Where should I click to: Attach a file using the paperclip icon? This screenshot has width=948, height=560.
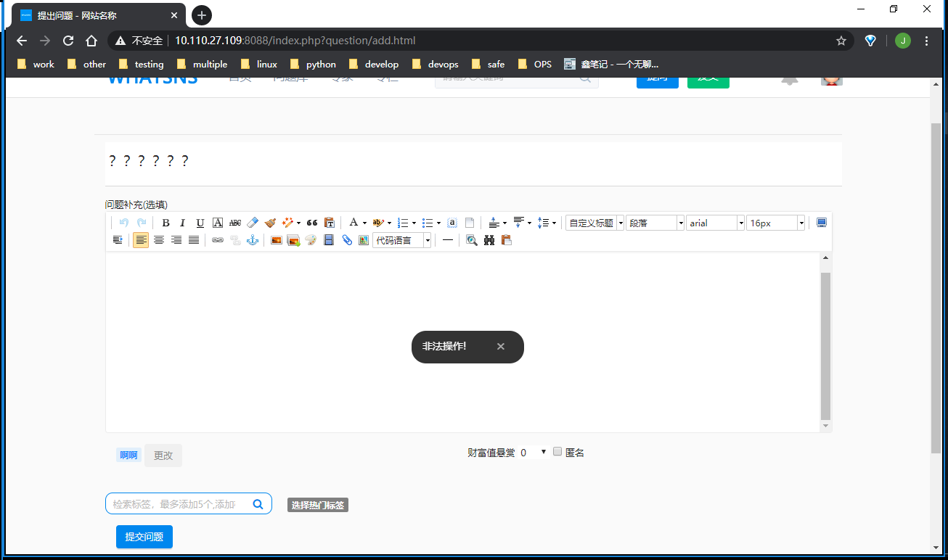click(347, 240)
